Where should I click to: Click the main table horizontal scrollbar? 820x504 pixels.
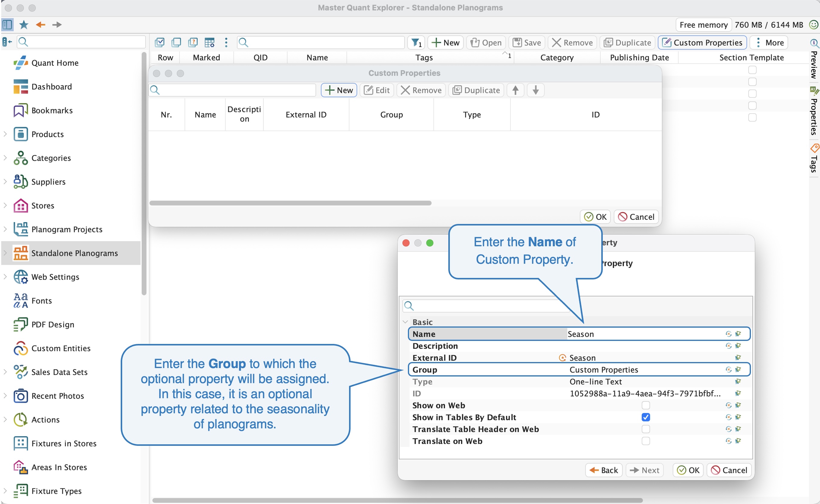[397, 500]
